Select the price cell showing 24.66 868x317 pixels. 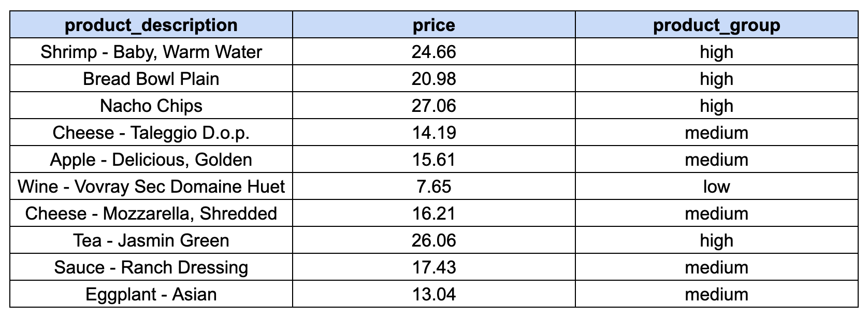click(x=434, y=52)
